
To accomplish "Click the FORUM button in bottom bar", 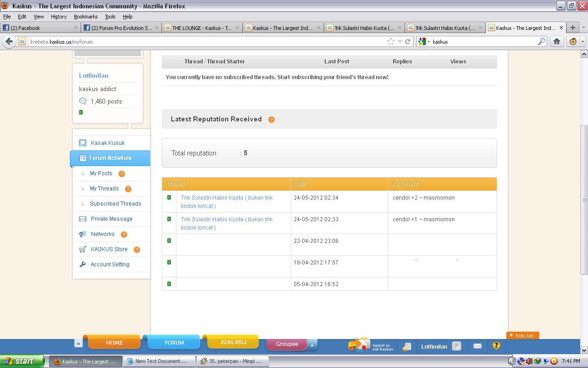I will coord(174,342).
